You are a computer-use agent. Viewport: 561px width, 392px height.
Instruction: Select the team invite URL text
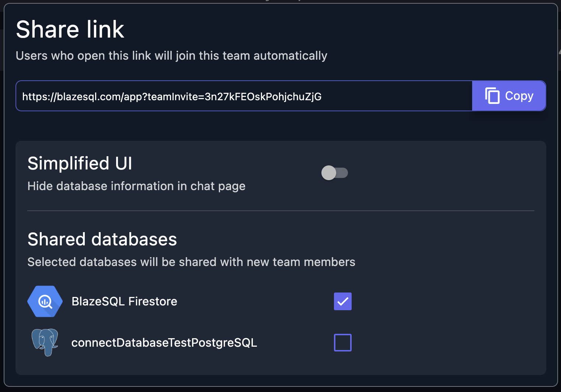click(x=171, y=97)
